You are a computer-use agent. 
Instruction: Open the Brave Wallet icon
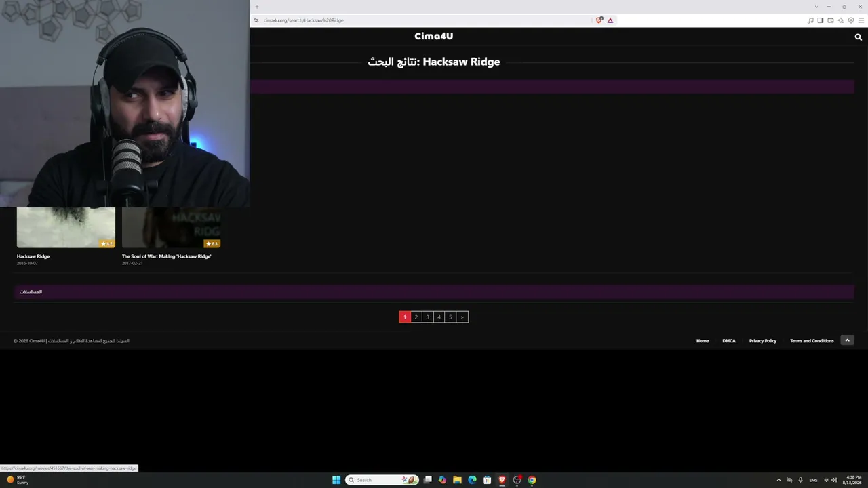(831, 20)
